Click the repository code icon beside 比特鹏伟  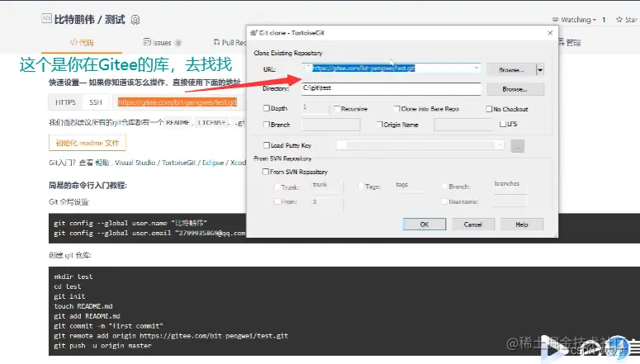[46, 18]
